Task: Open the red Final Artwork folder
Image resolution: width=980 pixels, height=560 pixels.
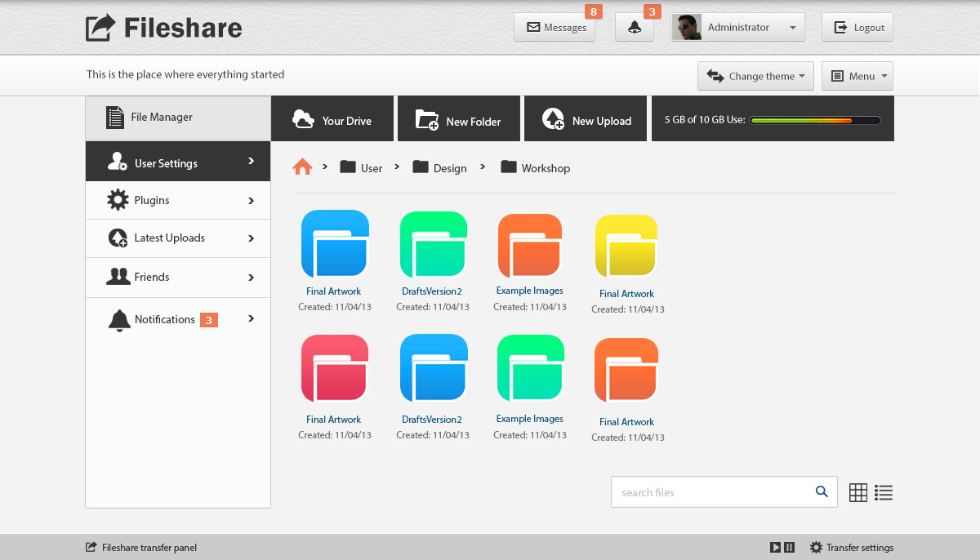Action: (335, 369)
